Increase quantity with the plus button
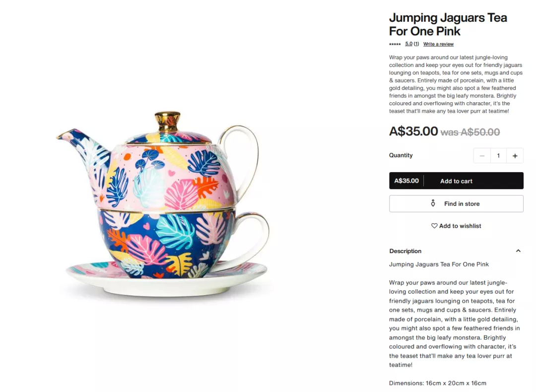536x392 pixels. 515,156
